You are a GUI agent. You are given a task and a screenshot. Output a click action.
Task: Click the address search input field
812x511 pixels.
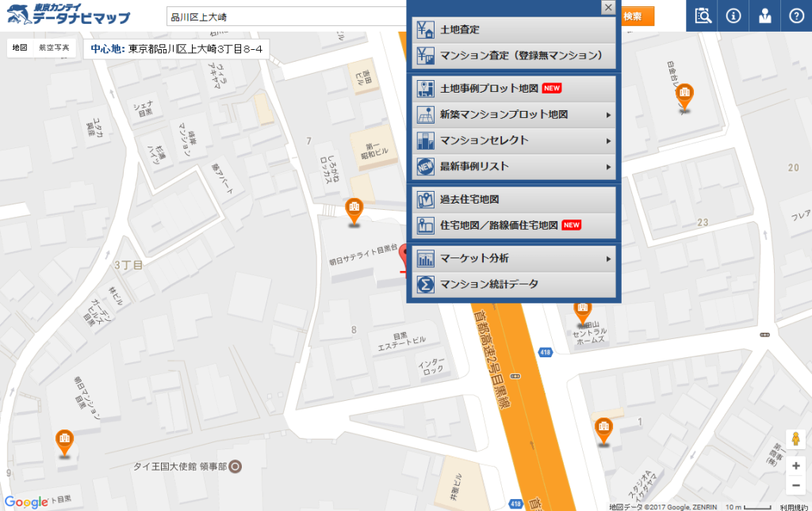point(285,17)
